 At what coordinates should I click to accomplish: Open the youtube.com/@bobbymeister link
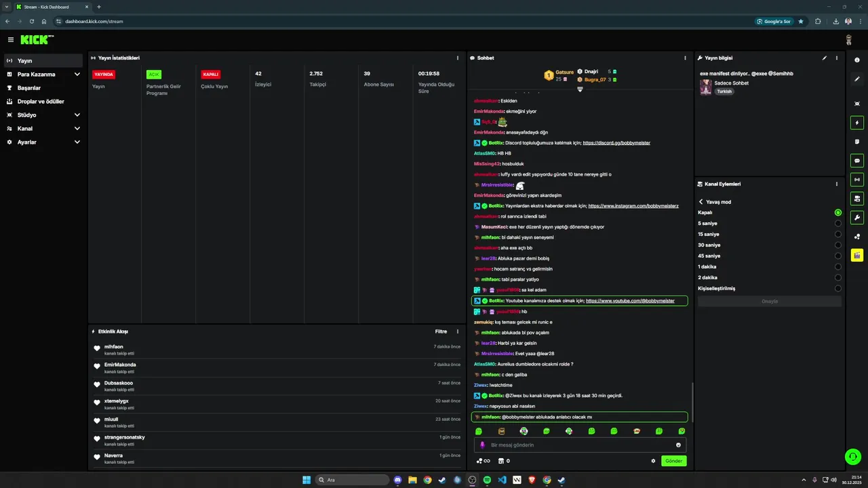point(630,301)
